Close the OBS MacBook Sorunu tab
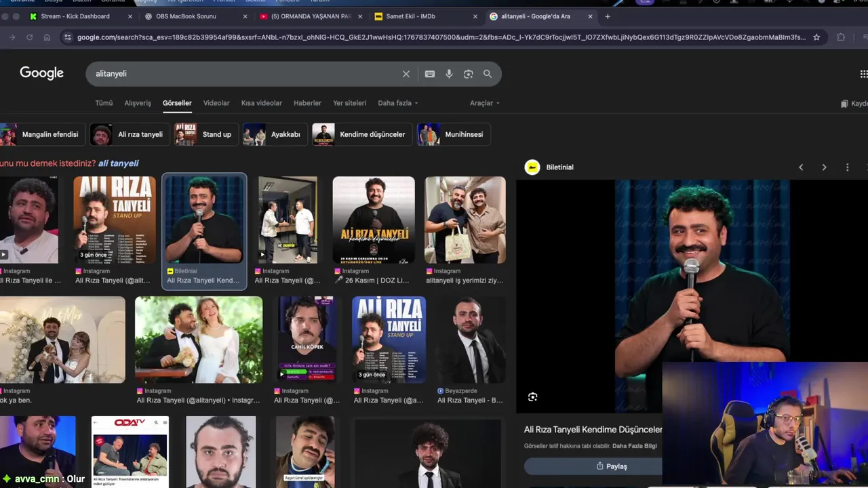The height and width of the screenshot is (488, 868). coord(245,16)
